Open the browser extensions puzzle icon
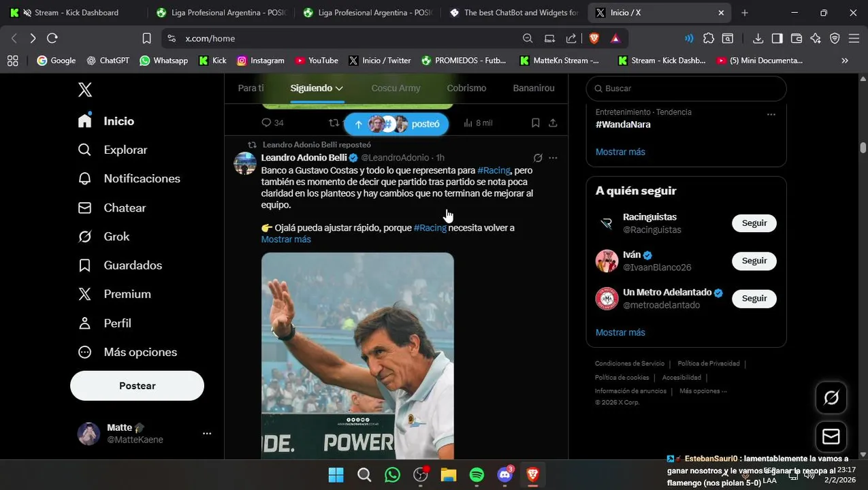The image size is (868, 490). [709, 38]
